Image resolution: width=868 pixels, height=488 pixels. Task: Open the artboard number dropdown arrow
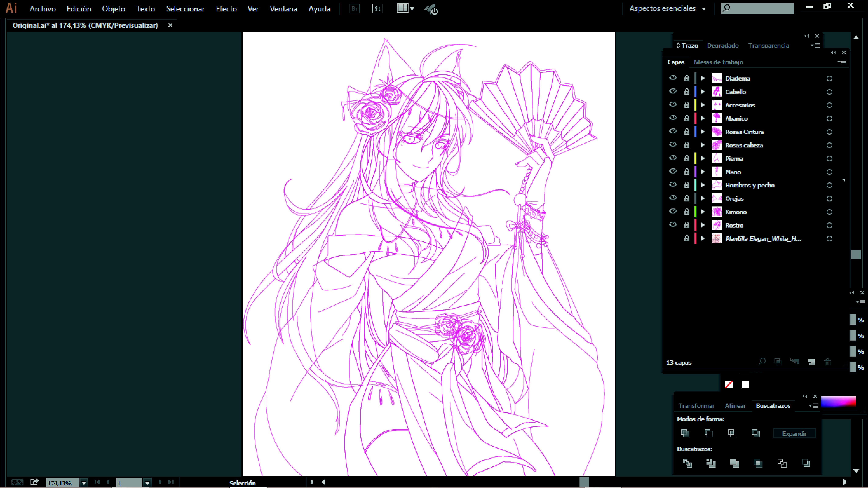pyautogui.click(x=147, y=483)
